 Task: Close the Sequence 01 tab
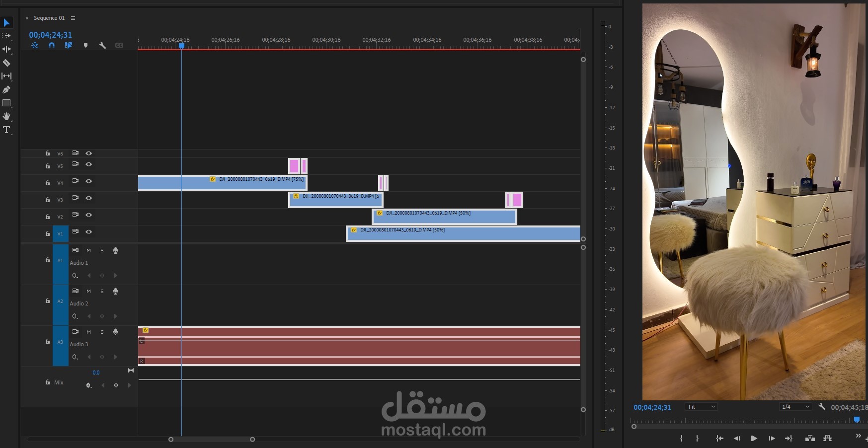click(27, 18)
